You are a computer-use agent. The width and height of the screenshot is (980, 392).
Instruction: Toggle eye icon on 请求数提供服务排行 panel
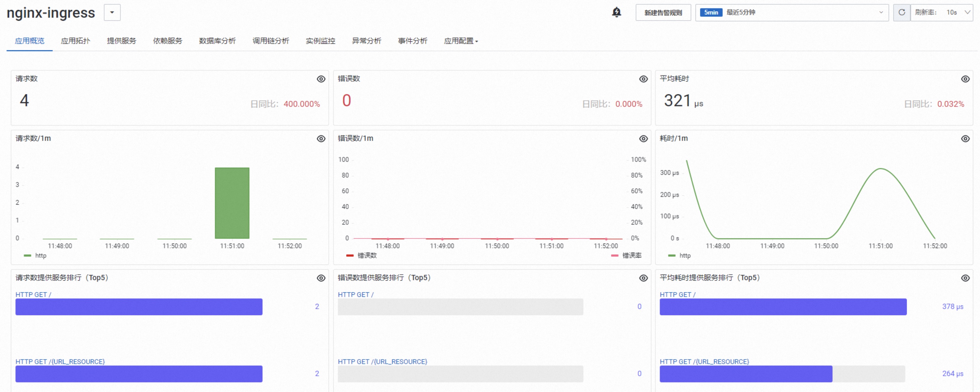coord(321,278)
